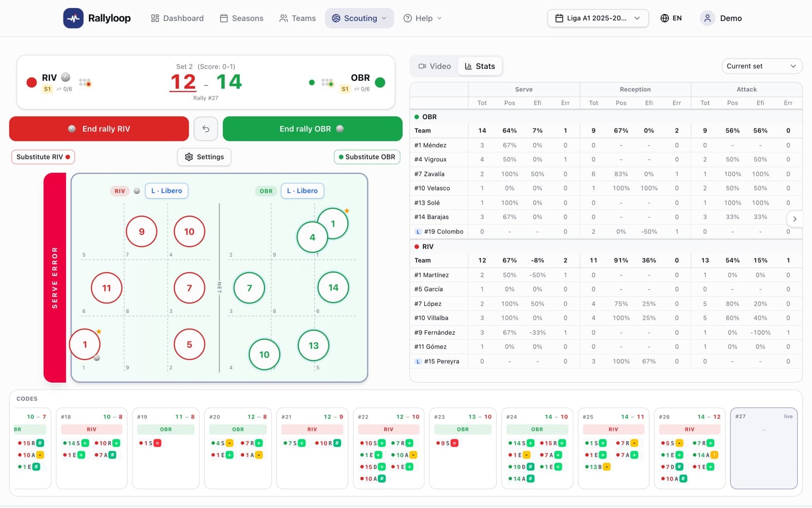
Task: Click the OBR S1 badge in scoreboard
Action: [x=345, y=89]
